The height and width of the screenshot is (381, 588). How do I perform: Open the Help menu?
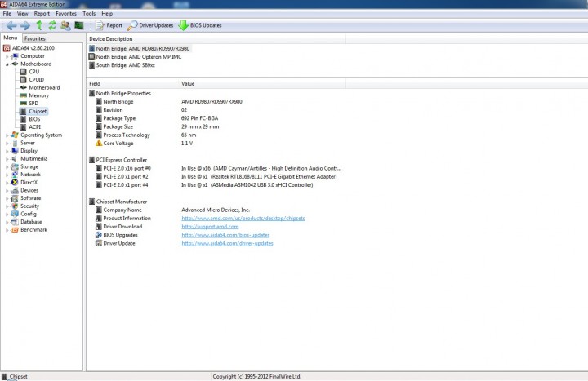(x=107, y=14)
